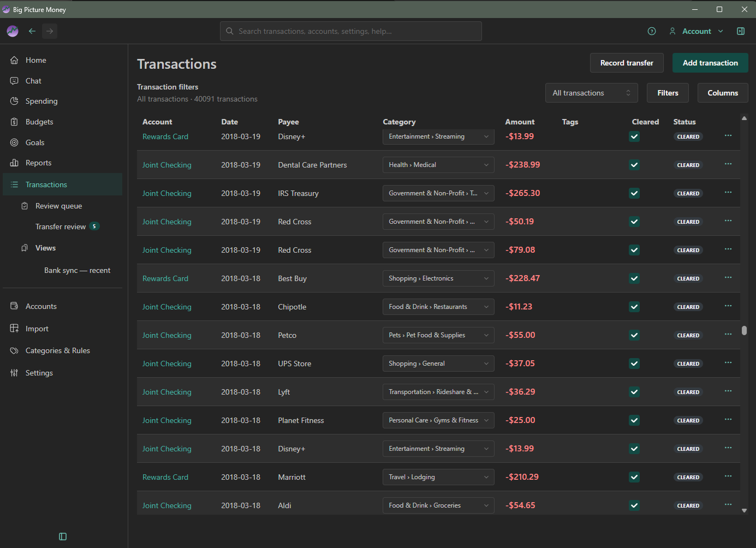Click the transactions list scrollbar thumb
Viewport: 756px width, 548px height.
744,330
